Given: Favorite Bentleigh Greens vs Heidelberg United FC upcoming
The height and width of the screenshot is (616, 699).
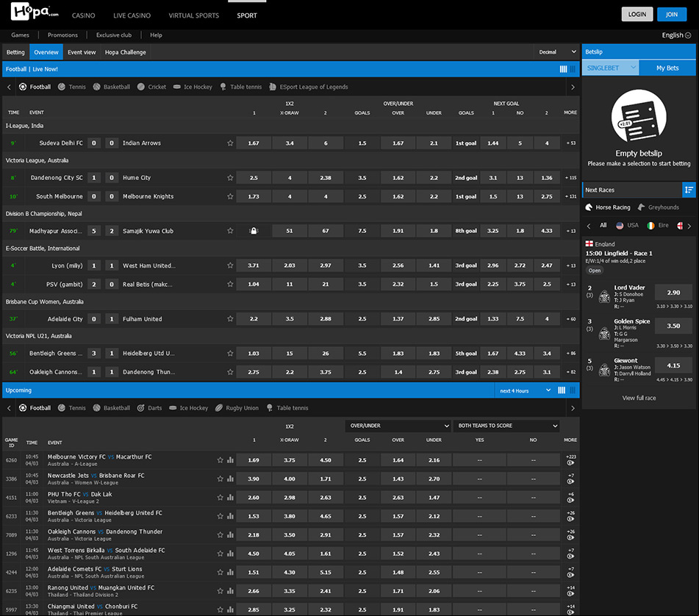Looking at the screenshot, I should (221, 516).
